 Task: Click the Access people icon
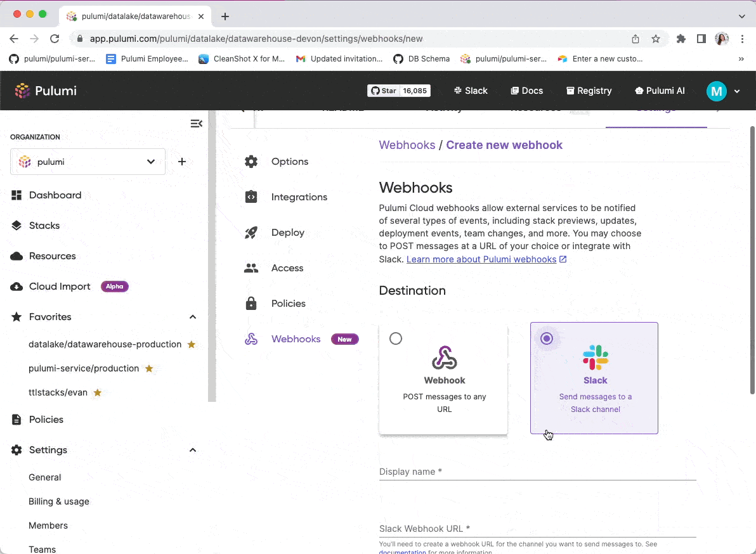pos(251,268)
